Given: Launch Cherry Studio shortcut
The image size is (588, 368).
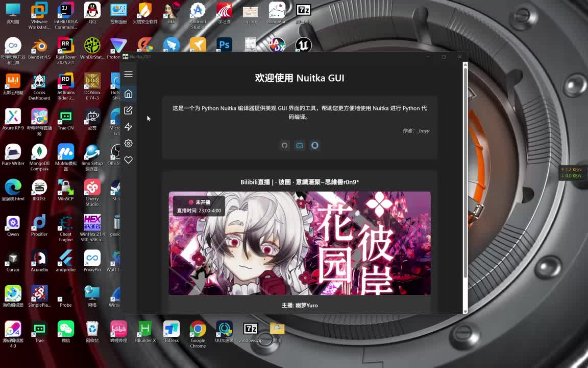Looking at the screenshot, I should (x=92, y=193).
